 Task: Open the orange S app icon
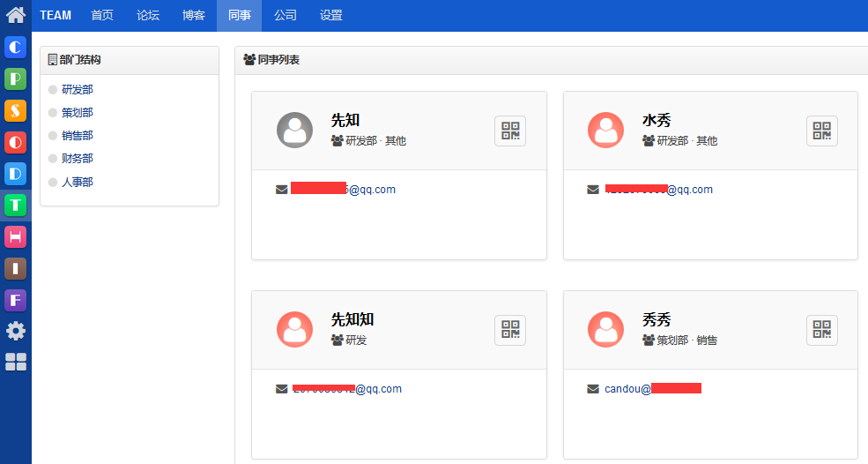(x=16, y=110)
